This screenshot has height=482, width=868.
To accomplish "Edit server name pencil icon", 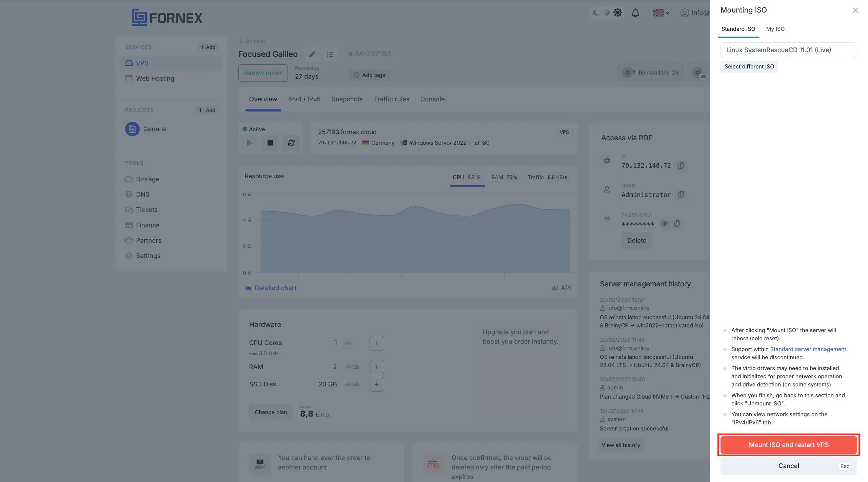I will pyautogui.click(x=312, y=54).
